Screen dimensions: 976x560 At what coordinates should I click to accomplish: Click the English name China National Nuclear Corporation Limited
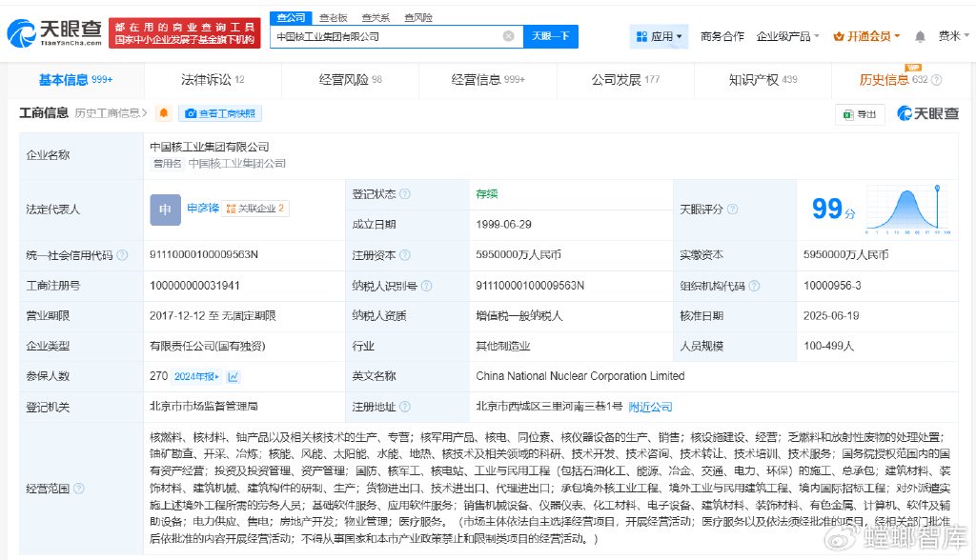[x=580, y=376]
